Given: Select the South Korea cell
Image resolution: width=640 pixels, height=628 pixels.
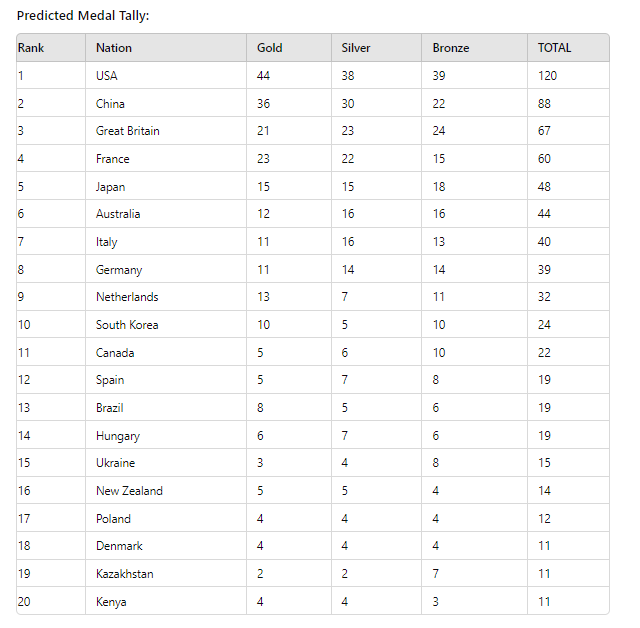Looking at the screenshot, I should point(127,325).
